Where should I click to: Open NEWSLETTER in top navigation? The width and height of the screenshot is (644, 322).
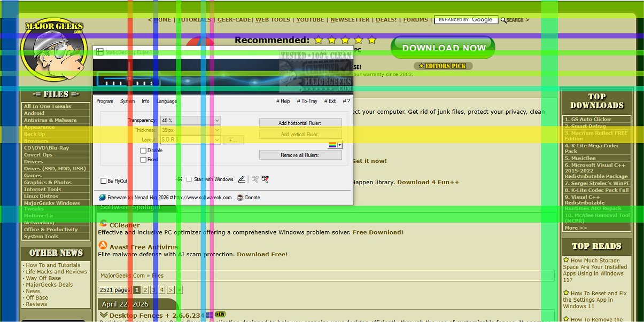(x=350, y=20)
